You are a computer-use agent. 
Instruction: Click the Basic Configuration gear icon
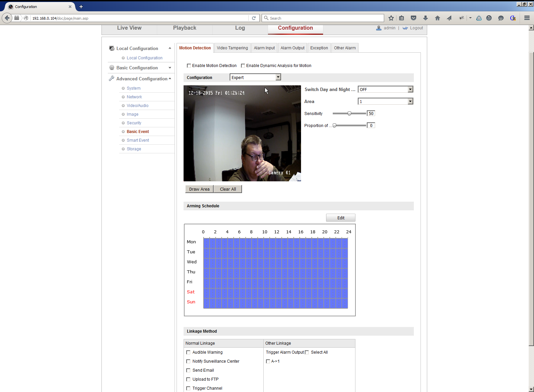(x=112, y=68)
